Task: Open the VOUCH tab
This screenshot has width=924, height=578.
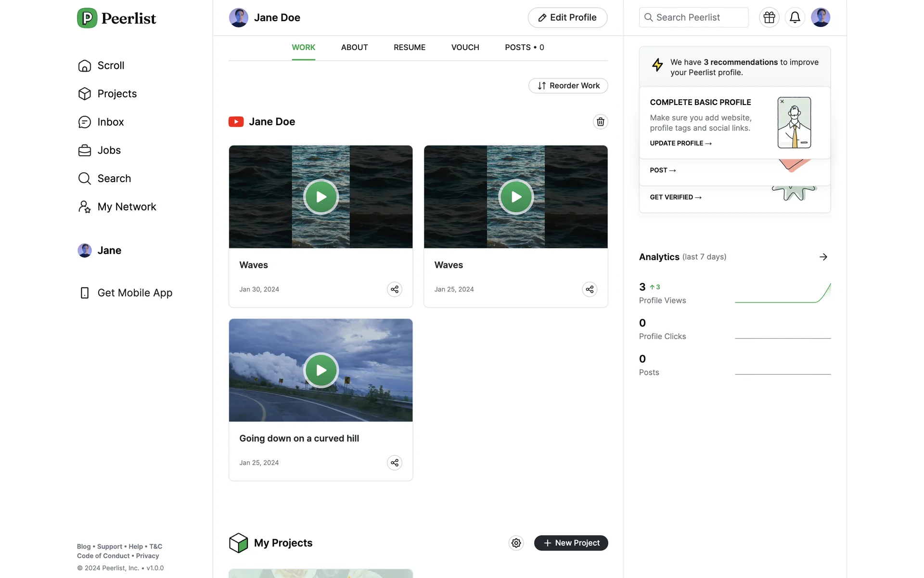Action: point(465,48)
